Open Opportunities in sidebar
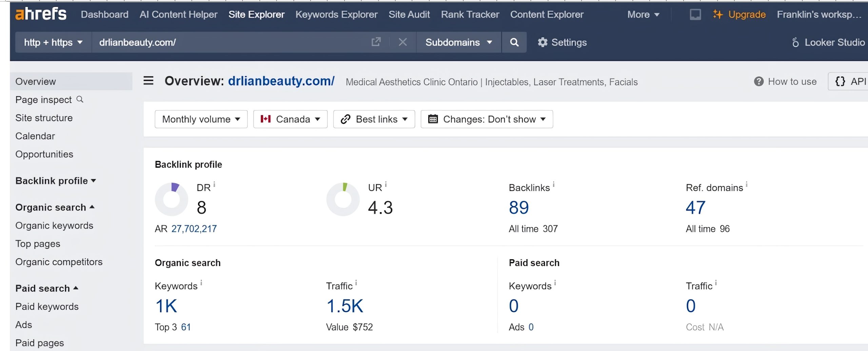The width and height of the screenshot is (868, 351). (44, 154)
